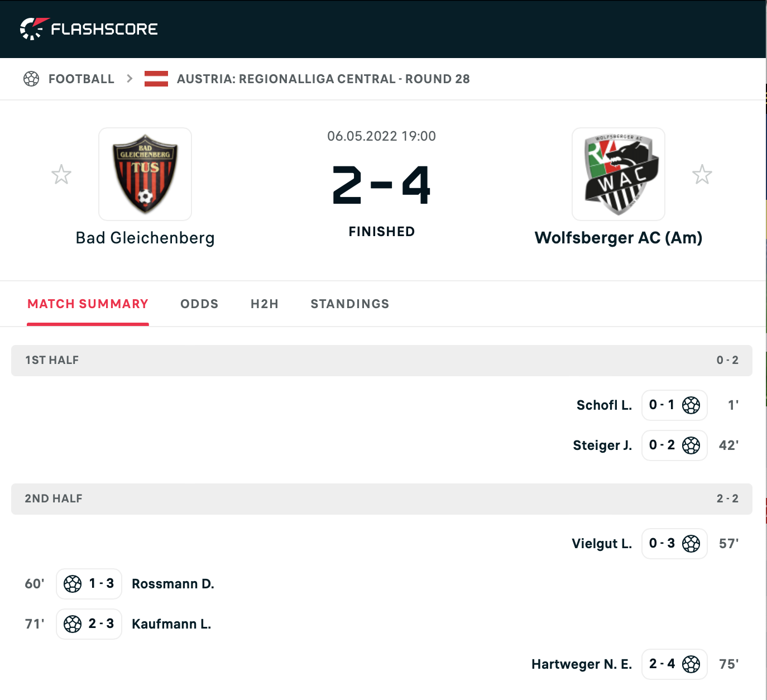Open the Wolfsberger AC team crest
767x700 pixels.
pyautogui.click(x=619, y=174)
